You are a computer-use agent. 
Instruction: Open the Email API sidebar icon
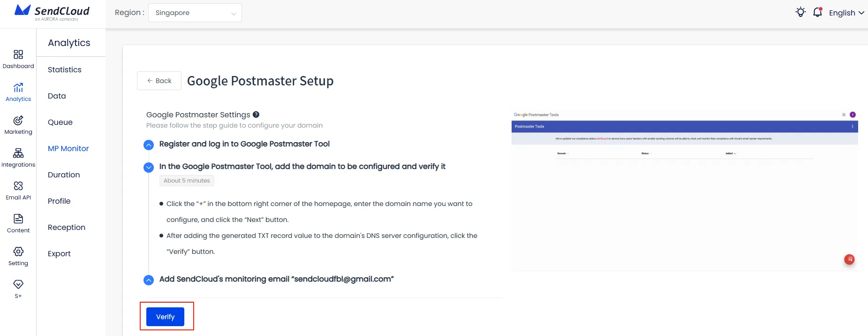click(18, 186)
